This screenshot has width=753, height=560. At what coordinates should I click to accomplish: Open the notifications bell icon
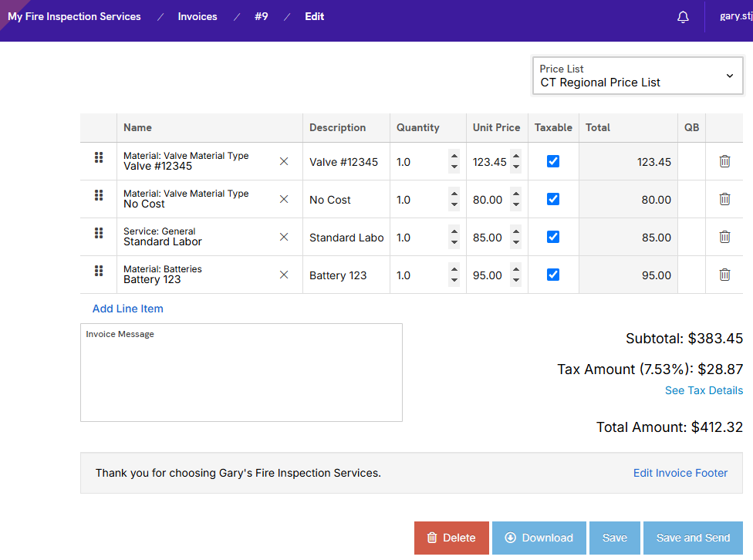tap(683, 17)
